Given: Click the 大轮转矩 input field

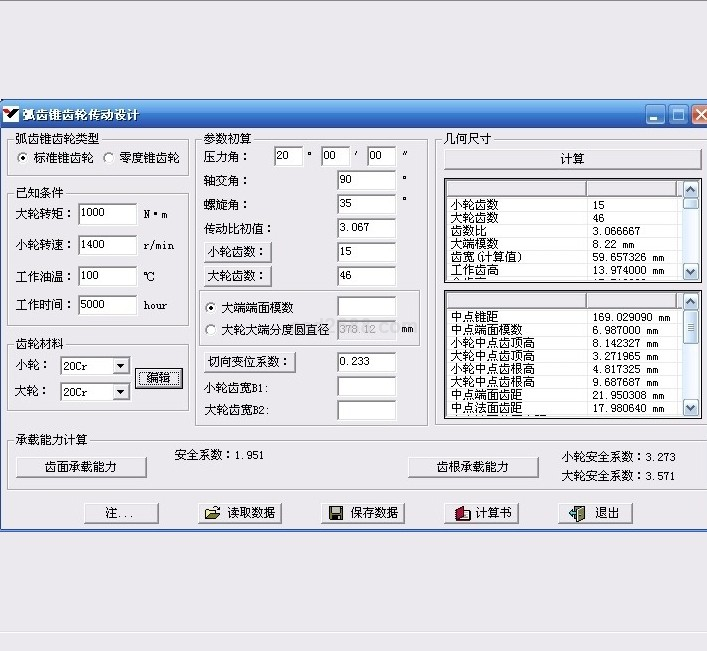Looking at the screenshot, I should tap(106, 213).
